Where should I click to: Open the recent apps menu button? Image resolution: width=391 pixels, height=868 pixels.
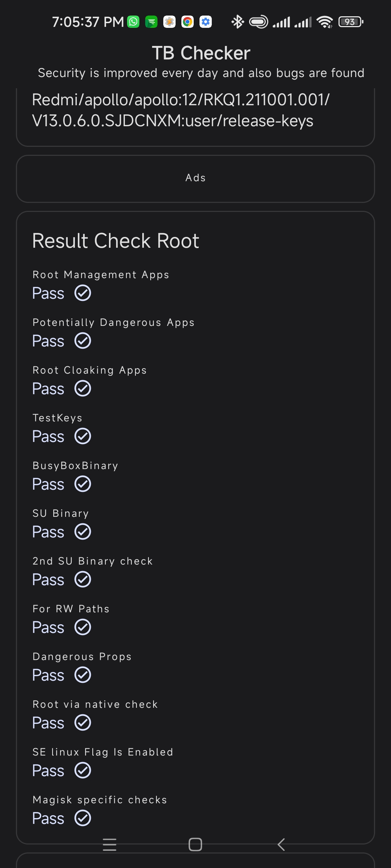tap(109, 845)
